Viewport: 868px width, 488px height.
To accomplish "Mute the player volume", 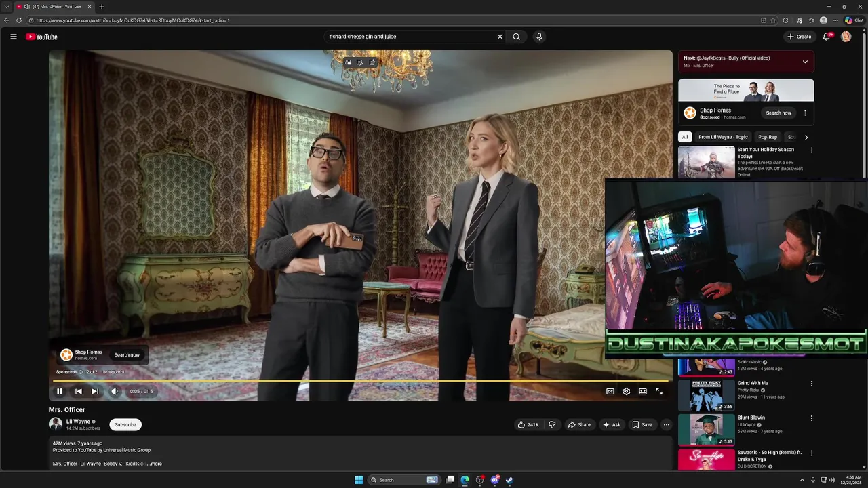I will tap(115, 391).
